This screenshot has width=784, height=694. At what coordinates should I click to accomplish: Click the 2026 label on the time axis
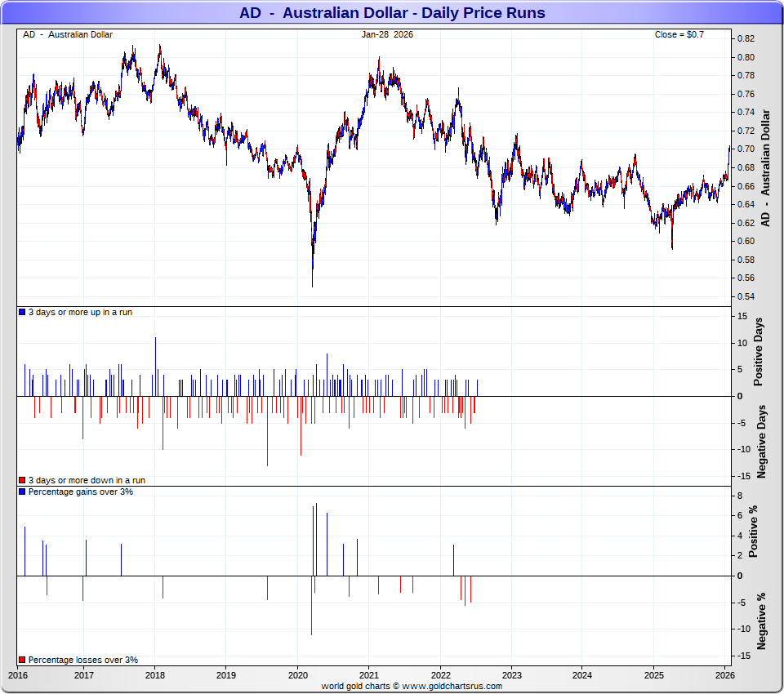click(725, 675)
